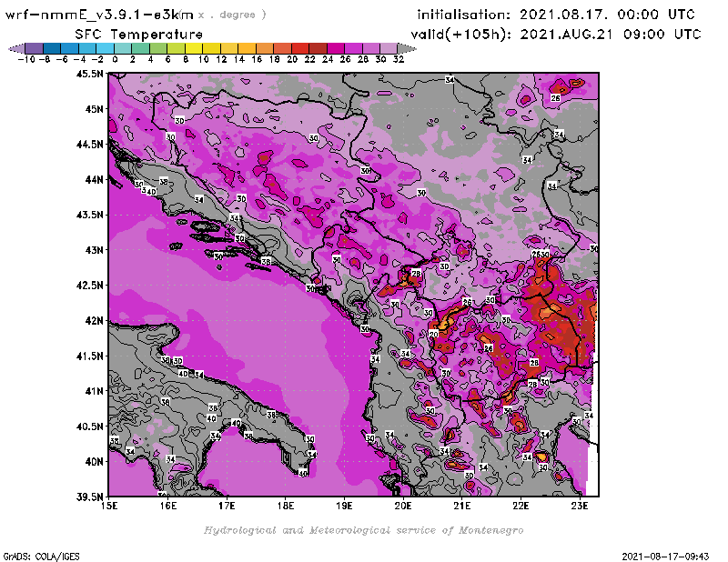The image size is (728, 562).
Task: Click the 19E longitude label
Action: tap(345, 506)
